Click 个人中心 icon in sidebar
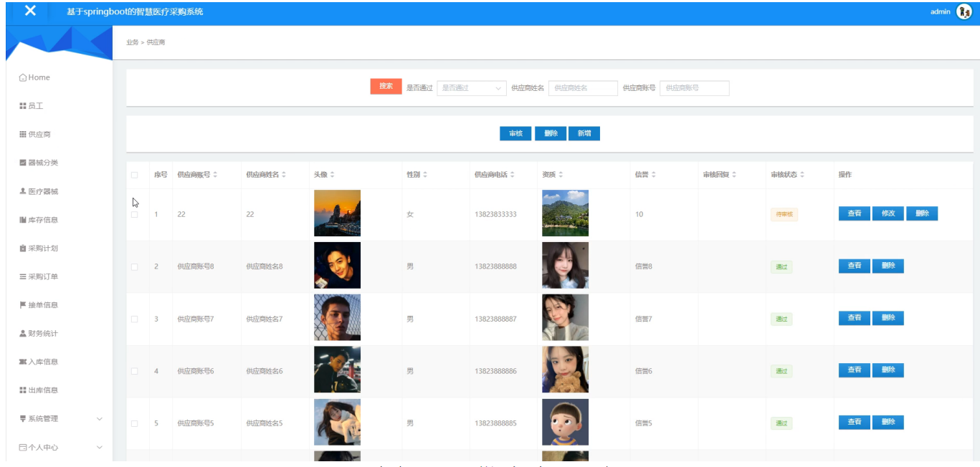This screenshot has width=980, height=467. (x=22, y=448)
